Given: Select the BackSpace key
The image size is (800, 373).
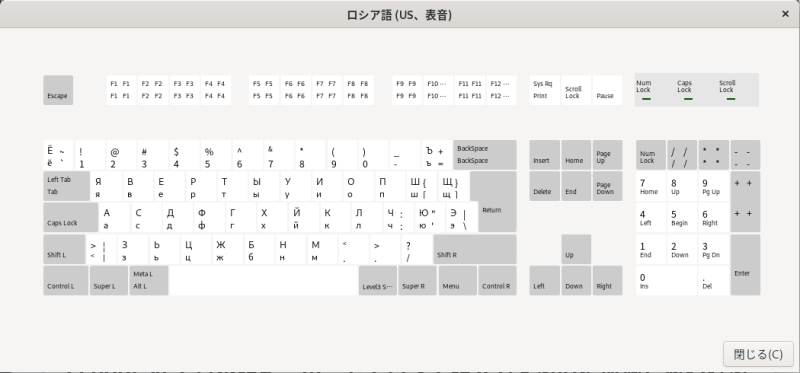Looking at the screenshot, I should point(485,155).
